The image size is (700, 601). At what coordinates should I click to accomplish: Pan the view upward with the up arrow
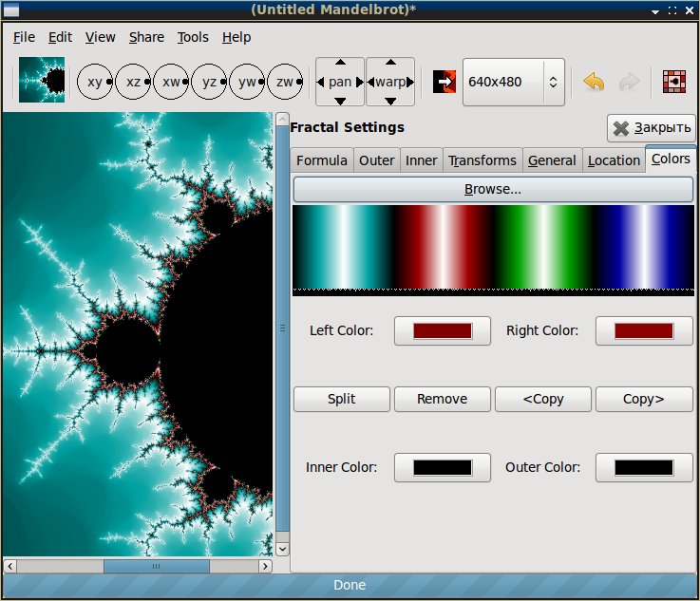click(x=340, y=62)
